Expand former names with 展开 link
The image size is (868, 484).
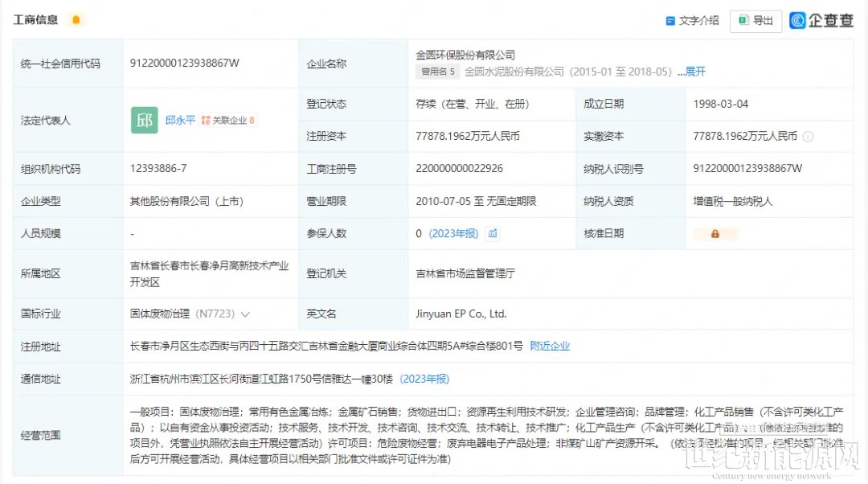coord(695,72)
